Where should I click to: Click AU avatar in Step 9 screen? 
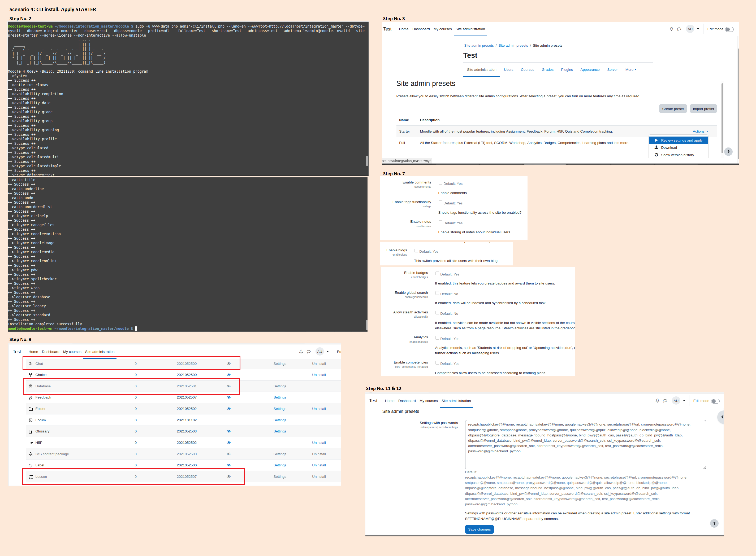[319, 352]
